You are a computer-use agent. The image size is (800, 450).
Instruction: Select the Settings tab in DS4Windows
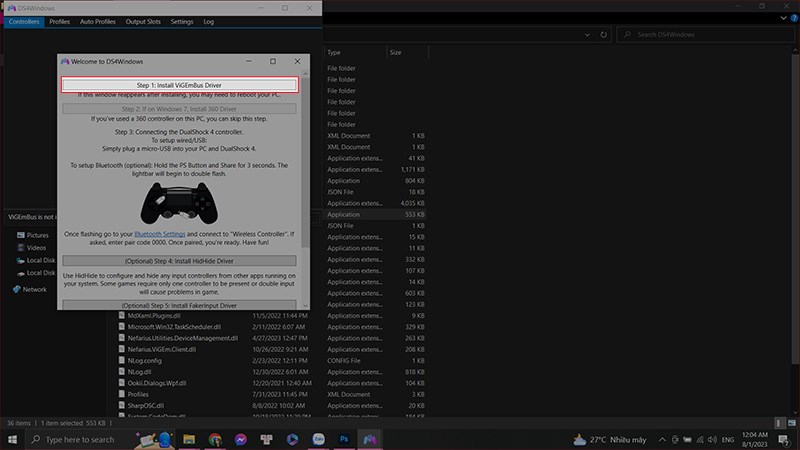[x=182, y=20]
